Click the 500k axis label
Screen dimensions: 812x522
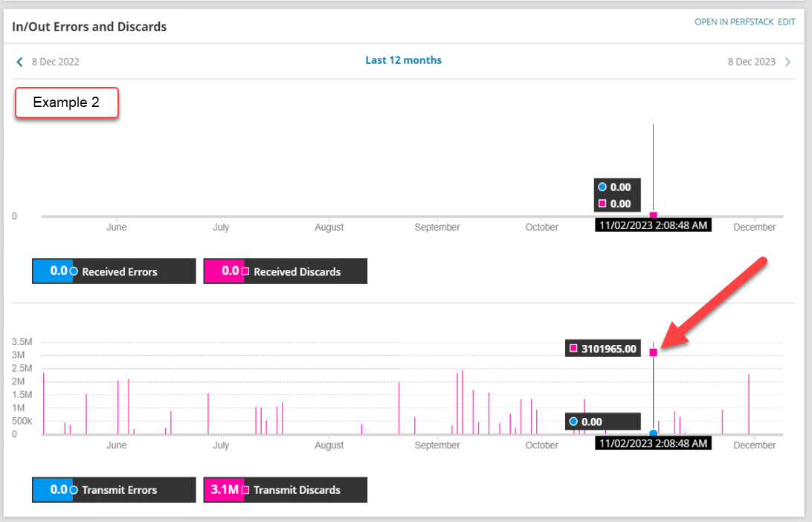tap(22, 421)
